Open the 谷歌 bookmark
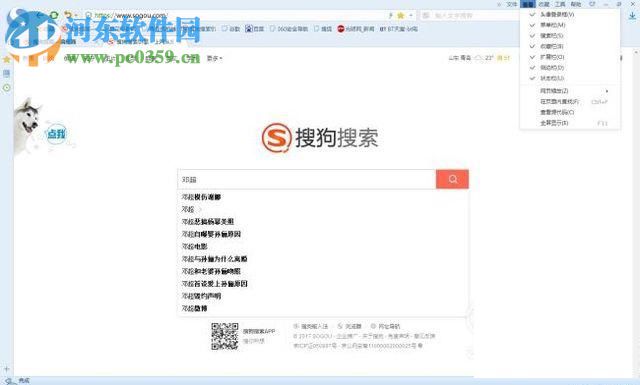 pyautogui.click(x=231, y=29)
